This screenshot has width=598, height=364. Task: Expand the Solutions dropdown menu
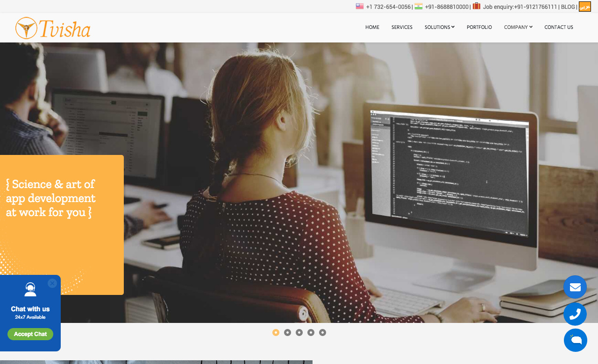pyautogui.click(x=439, y=28)
